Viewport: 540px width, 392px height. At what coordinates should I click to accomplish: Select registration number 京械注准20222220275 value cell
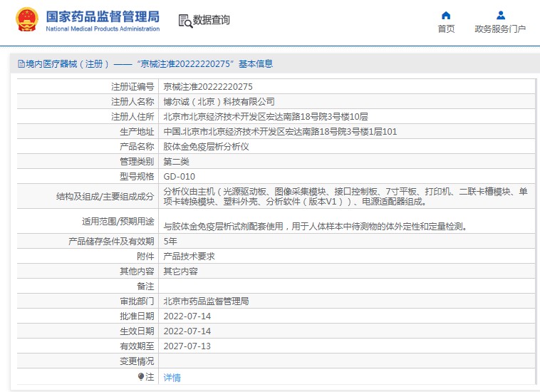[x=208, y=86]
